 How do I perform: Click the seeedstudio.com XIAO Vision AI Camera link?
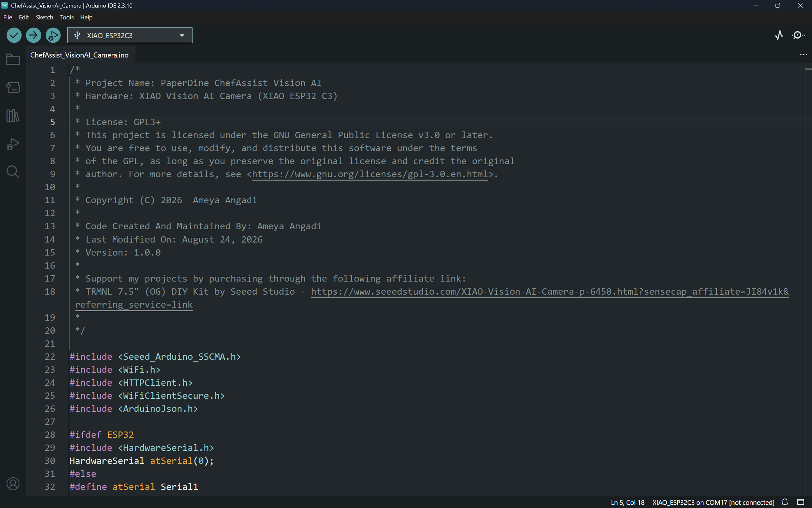click(x=549, y=292)
